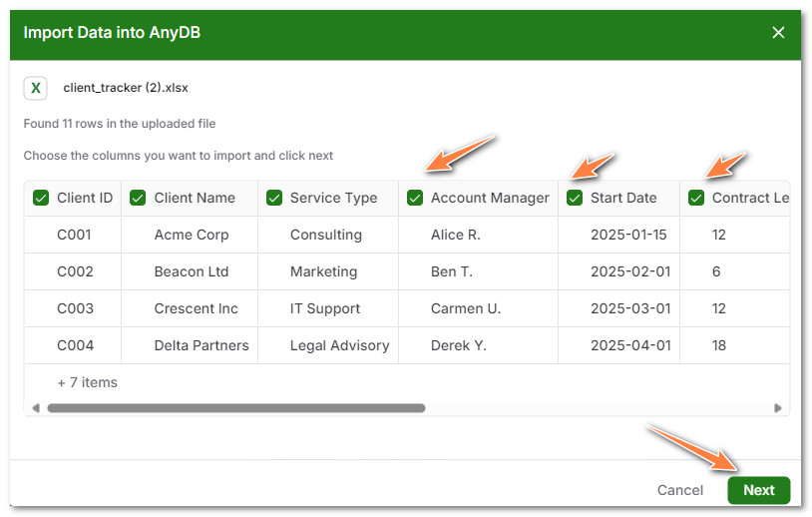Click the Cancel button
This screenshot has height=517, width=812.
680,490
